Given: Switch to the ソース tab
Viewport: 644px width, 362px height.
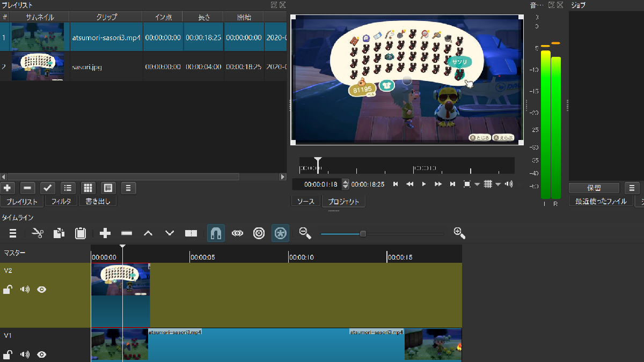Looking at the screenshot, I should click(x=305, y=202).
